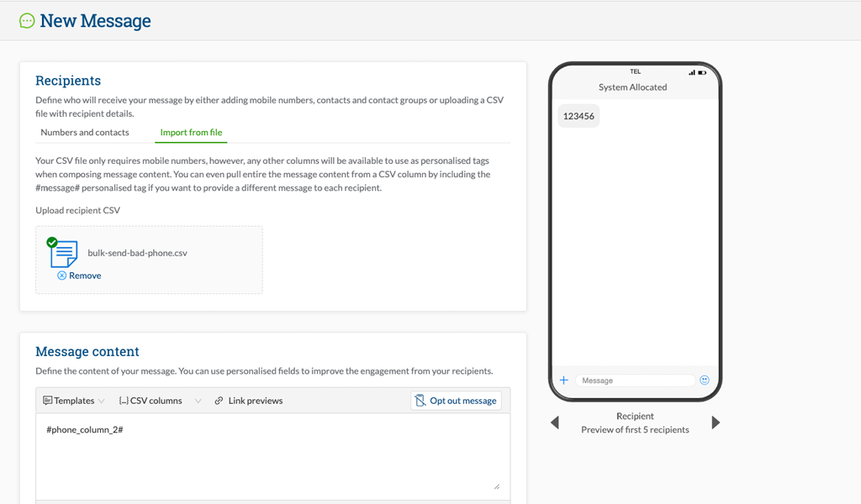The image size is (861, 504).
Task: Click the bulk-send-bad-phone.csv file name
Action: pos(137,253)
